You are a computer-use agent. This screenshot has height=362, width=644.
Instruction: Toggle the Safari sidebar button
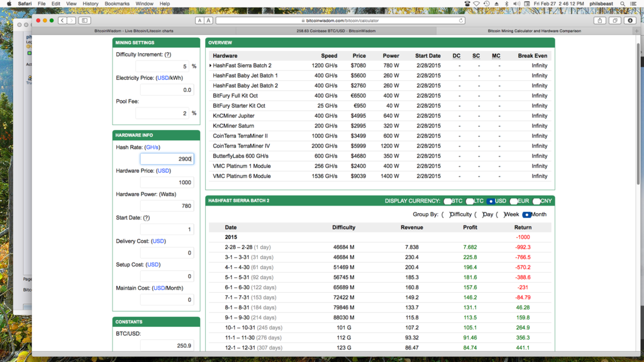pyautogui.click(x=85, y=20)
